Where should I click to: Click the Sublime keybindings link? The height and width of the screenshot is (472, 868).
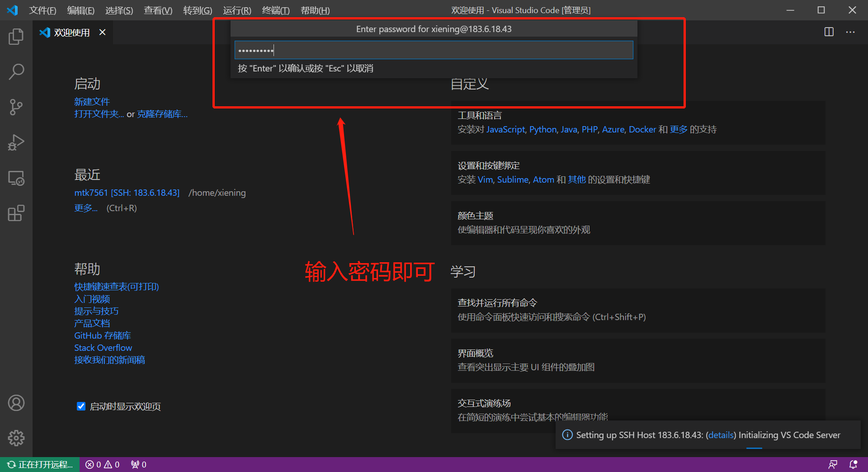point(513,179)
